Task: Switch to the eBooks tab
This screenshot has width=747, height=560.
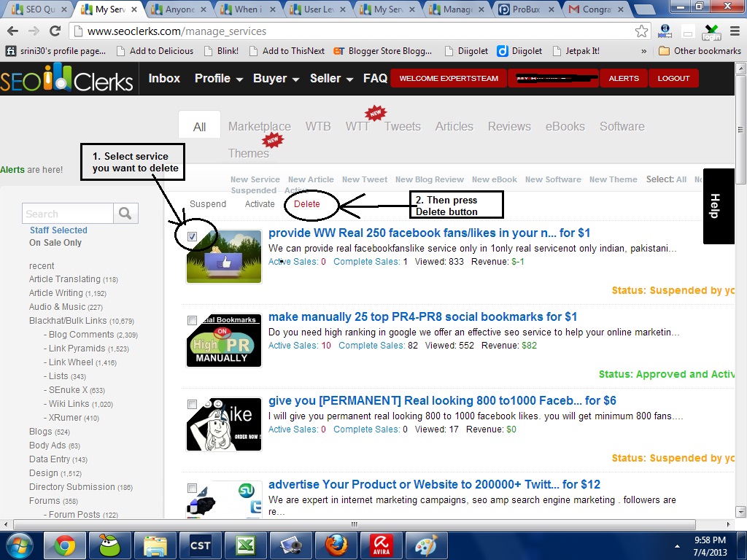Action: (565, 126)
